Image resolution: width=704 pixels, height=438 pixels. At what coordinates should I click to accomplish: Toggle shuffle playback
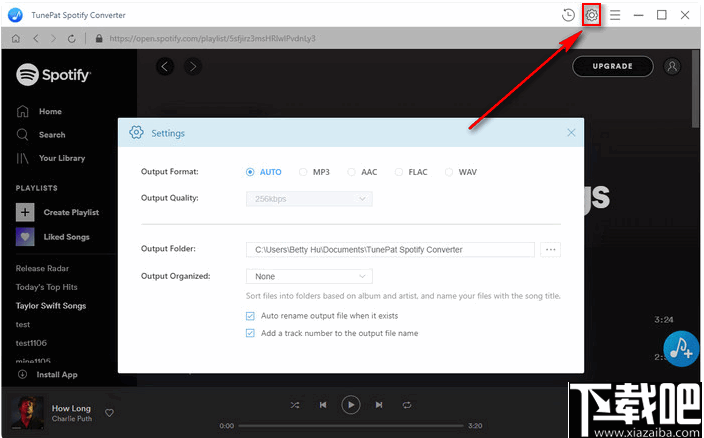coord(295,405)
